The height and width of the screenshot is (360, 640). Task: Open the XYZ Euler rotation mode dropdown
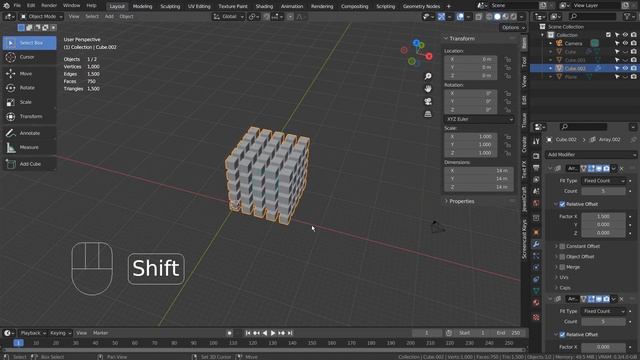[478, 119]
